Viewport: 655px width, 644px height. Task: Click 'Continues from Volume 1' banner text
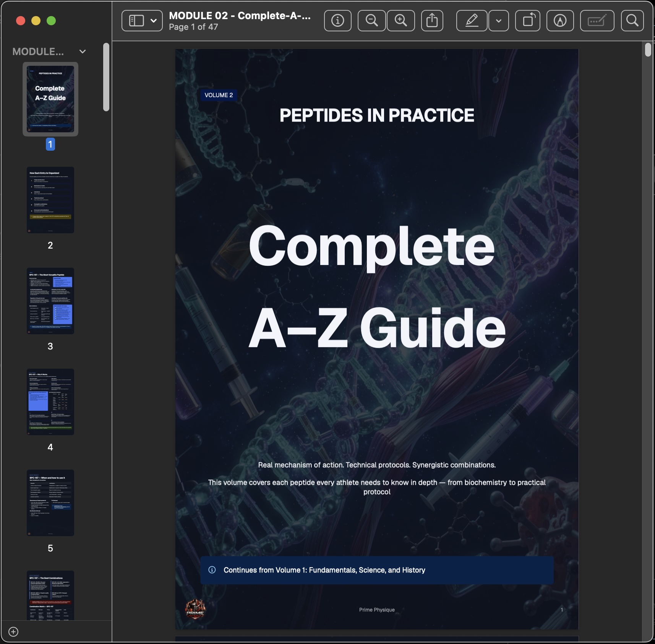pos(324,570)
